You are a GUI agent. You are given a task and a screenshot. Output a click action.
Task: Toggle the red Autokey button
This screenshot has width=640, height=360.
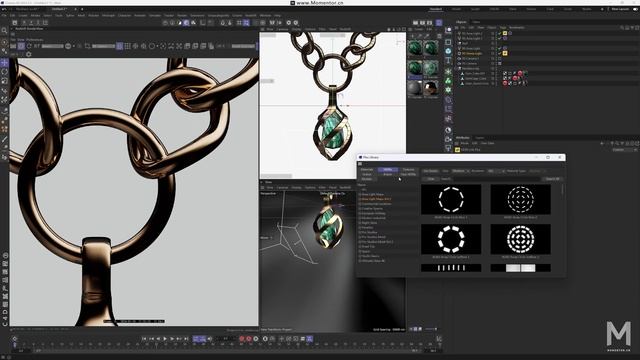point(249,339)
